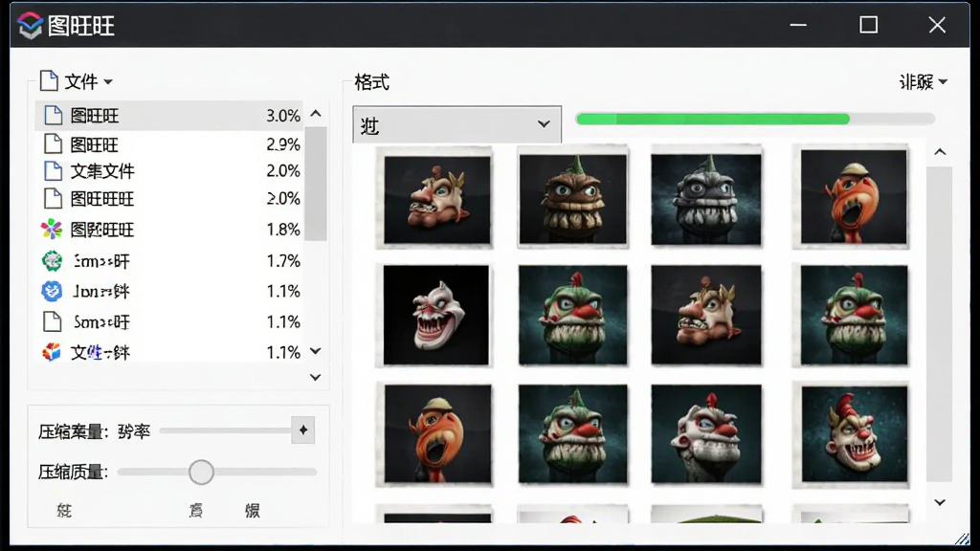980x551 pixels.
Task: Click the file list scroll-down arrow beside 1.1%
Action: (316, 351)
